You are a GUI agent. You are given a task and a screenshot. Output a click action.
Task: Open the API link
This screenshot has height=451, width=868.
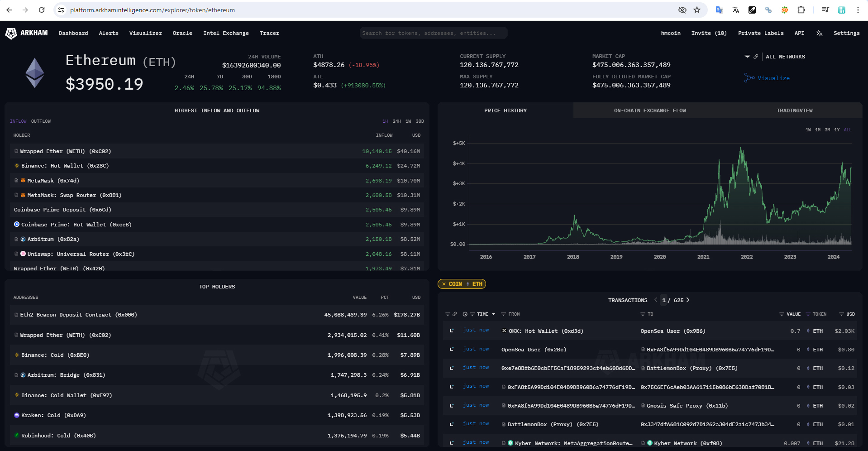(799, 33)
